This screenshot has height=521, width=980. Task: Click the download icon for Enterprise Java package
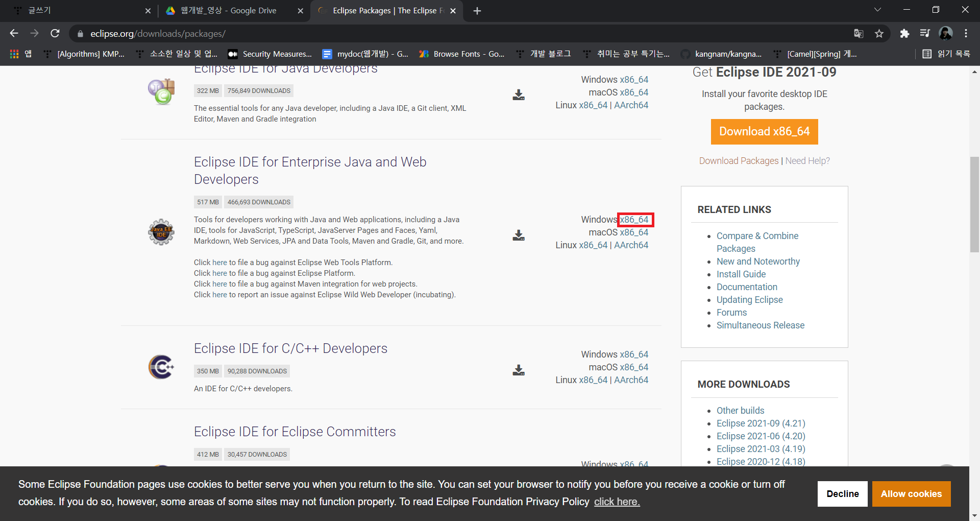519,235
